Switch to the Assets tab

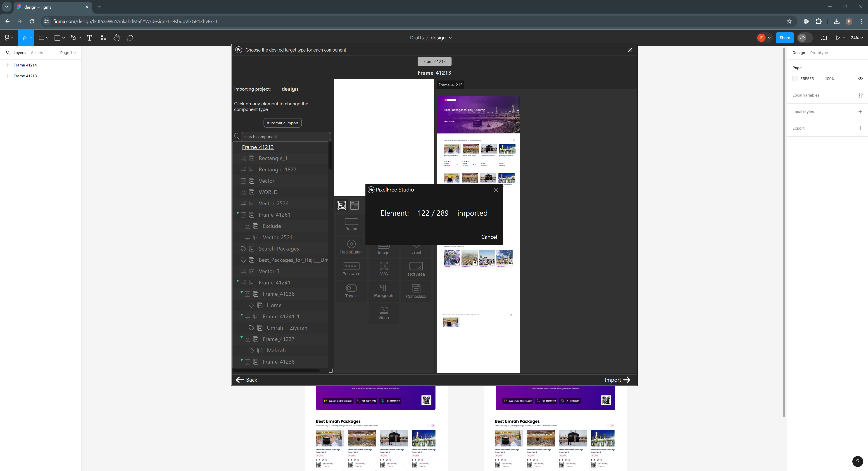37,52
